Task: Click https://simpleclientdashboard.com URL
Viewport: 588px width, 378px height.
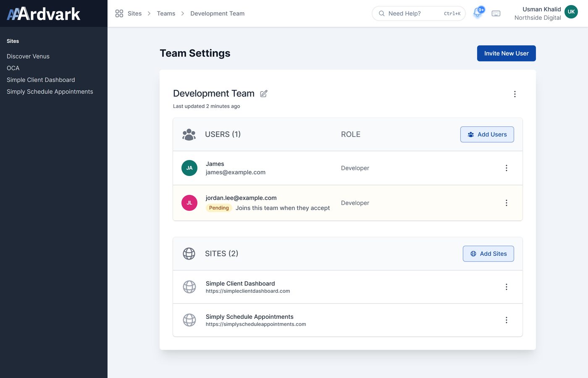Action: tap(248, 291)
